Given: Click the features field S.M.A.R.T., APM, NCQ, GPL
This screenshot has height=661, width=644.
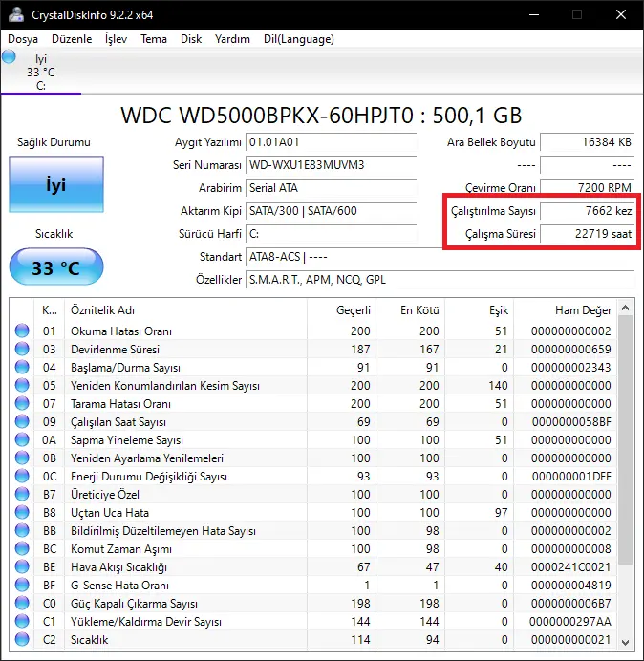Looking at the screenshot, I should coord(440,280).
